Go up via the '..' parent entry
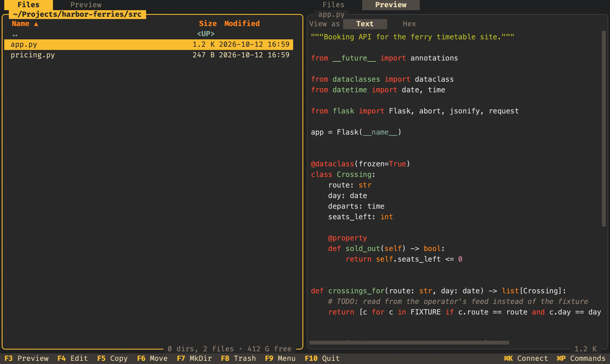Screen dimensions: 610x364 (x=148, y=34)
